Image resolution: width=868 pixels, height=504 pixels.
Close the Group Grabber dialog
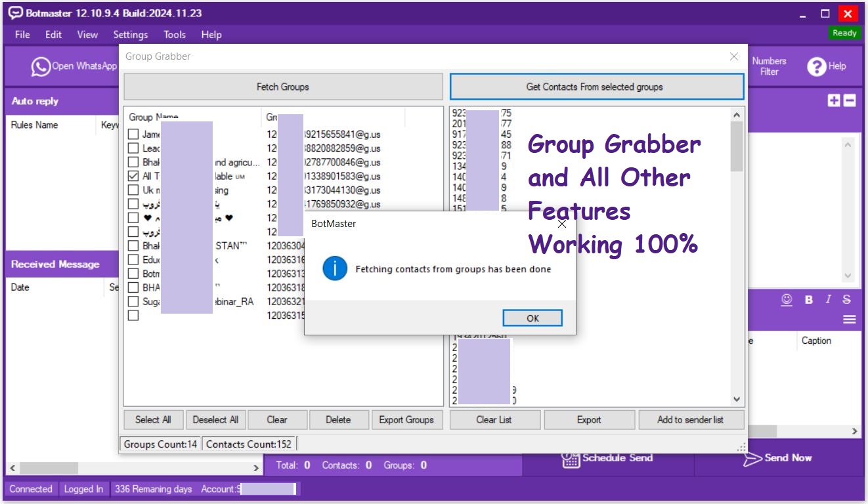click(734, 56)
